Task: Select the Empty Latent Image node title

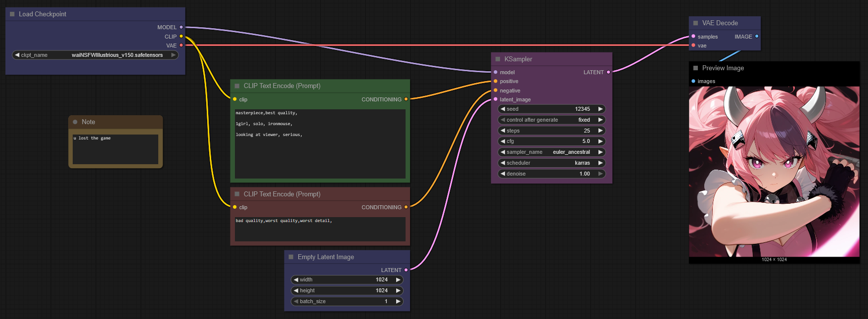Action: pos(326,257)
